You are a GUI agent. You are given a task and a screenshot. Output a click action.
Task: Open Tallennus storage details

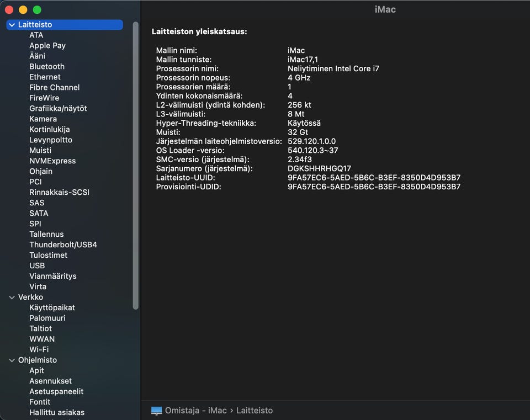pos(46,234)
